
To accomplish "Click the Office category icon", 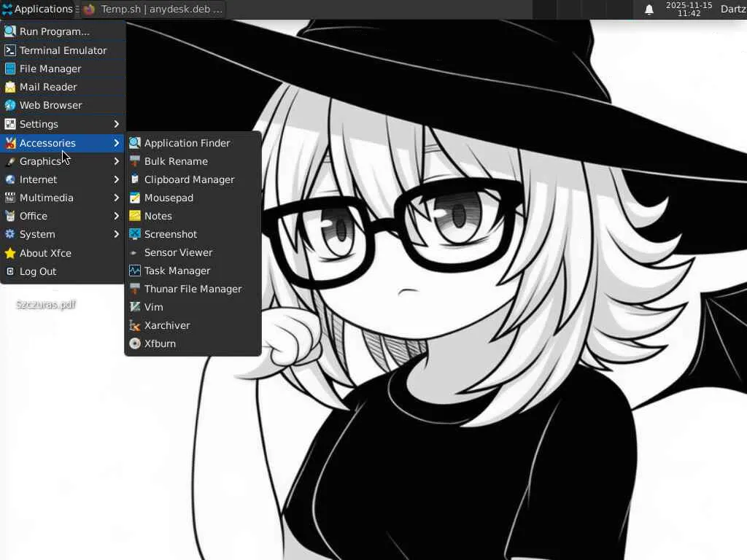I will pos(10,216).
